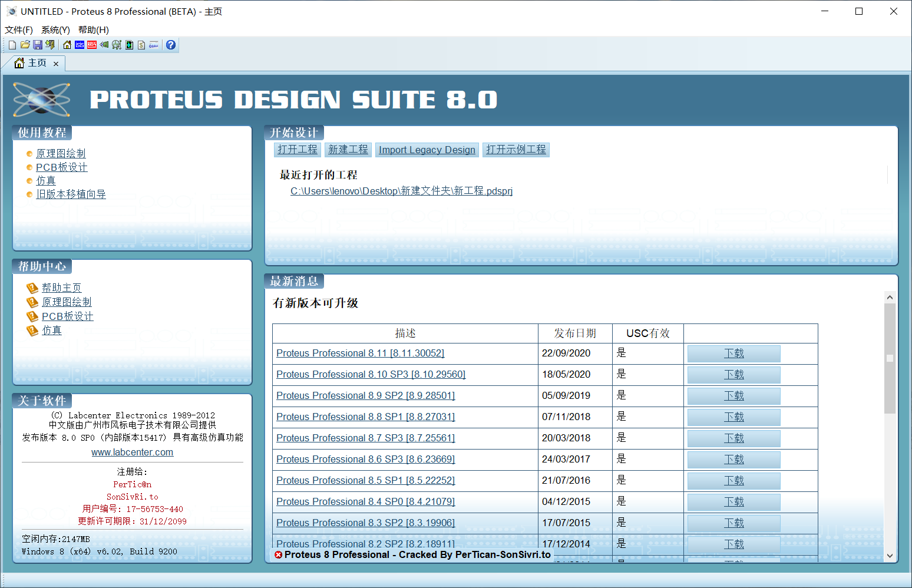Open the 文件(F) menu

point(18,29)
